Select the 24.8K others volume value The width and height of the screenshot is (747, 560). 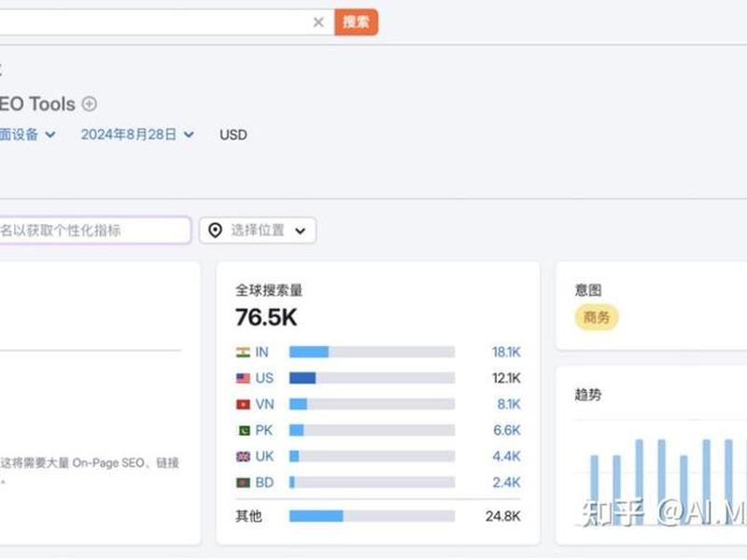[503, 516]
